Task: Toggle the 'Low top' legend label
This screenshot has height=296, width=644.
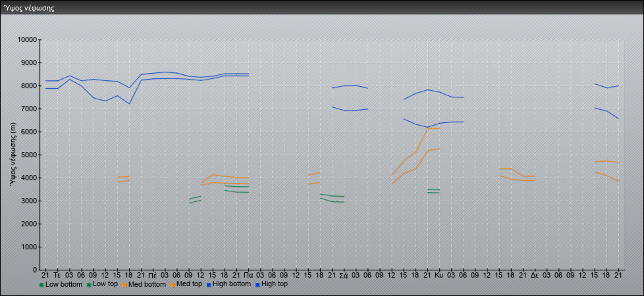Action: (105, 284)
